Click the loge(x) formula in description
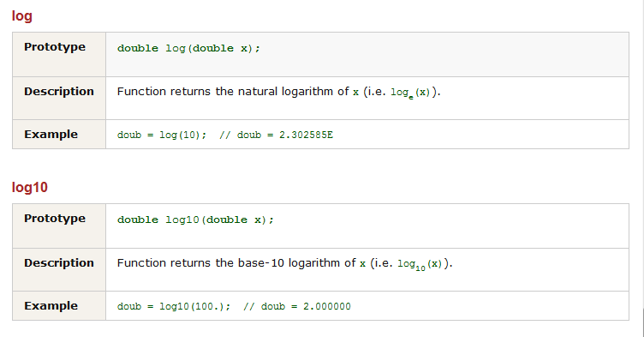This screenshot has height=337, width=644. (410, 93)
